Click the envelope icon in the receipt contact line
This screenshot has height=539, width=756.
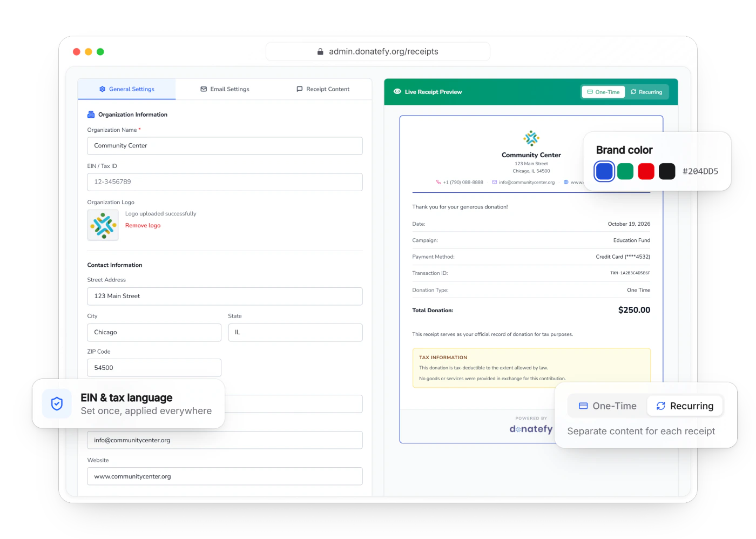pyautogui.click(x=495, y=183)
